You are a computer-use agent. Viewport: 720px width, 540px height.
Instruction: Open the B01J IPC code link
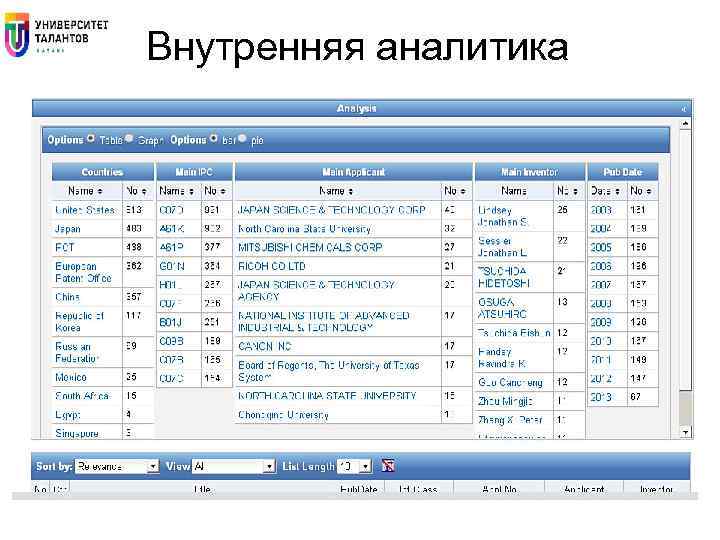[170, 322]
